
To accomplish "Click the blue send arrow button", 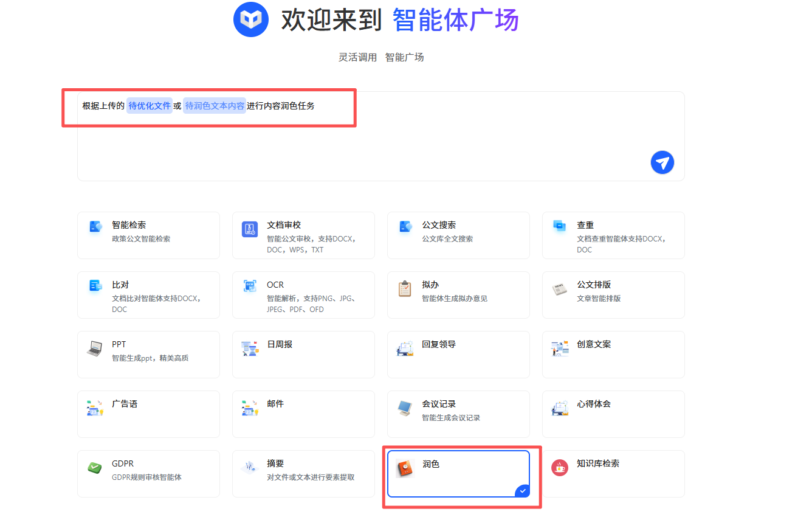I will coord(662,162).
